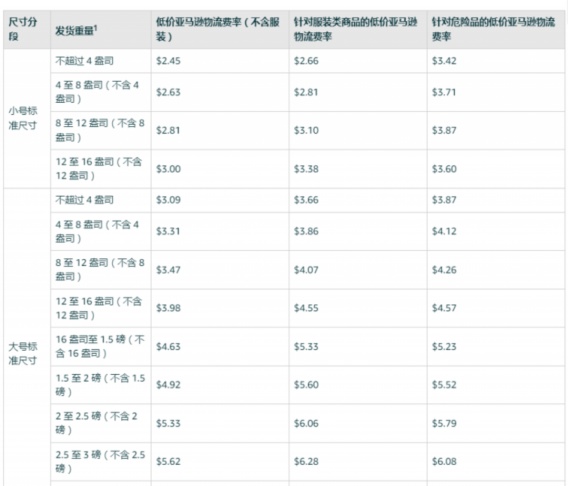Select the 2.5 至 3 磅 weight cell

101,462
